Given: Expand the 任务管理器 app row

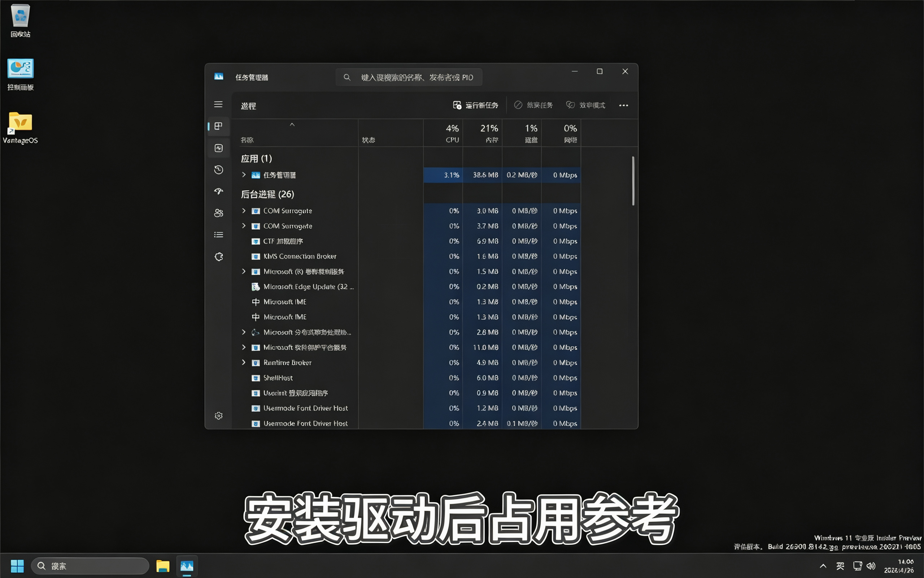Looking at the screenshot, I should click(x=244, y=175).
